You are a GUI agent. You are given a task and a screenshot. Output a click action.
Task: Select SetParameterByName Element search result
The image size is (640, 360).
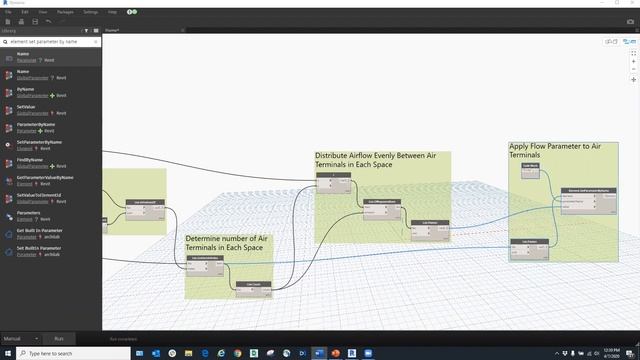click(x=51, y=145)
